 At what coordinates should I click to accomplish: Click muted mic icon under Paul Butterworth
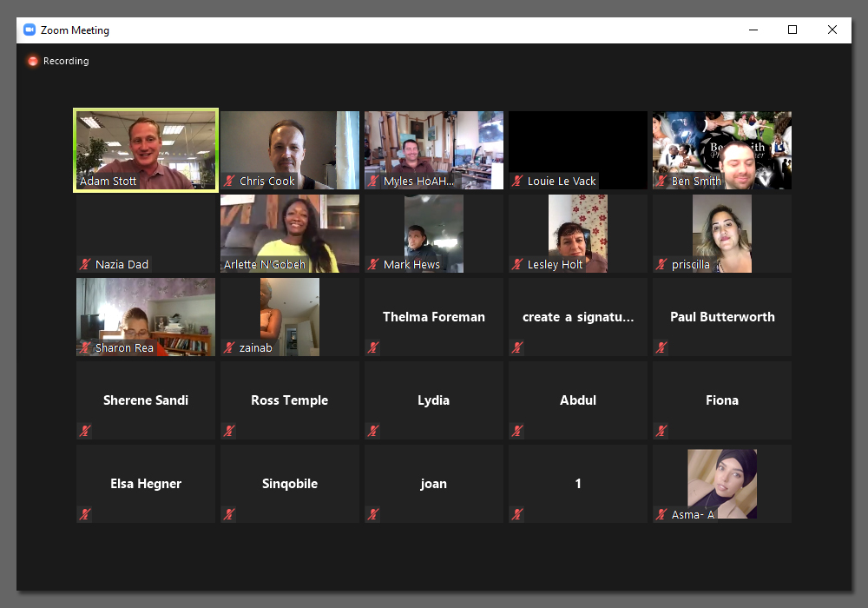661,347
